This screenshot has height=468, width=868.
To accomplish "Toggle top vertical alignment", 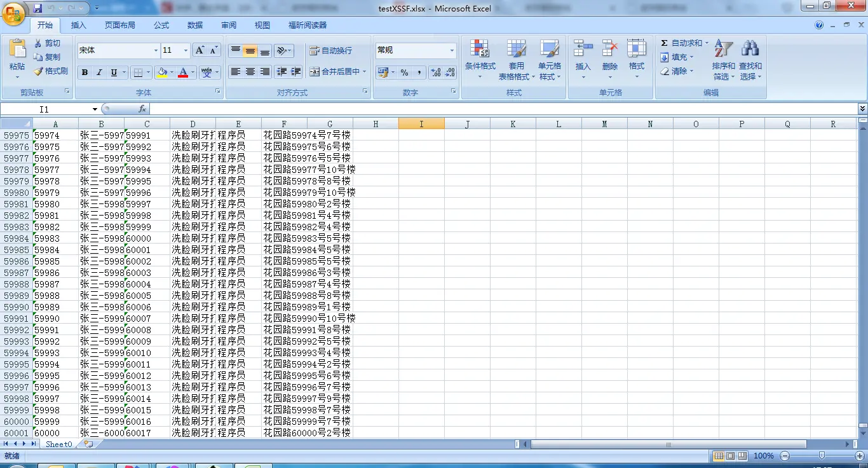I will pyautogui.click(x=236, y=51).
